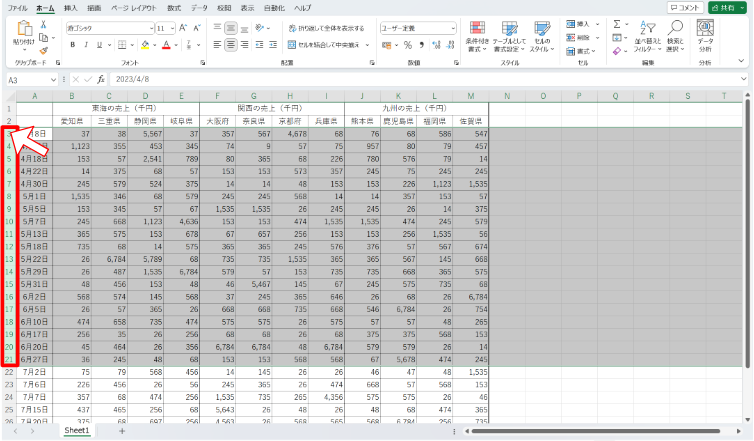The width and height of the screenshot is (754, 441).
Task: Collapse the ribbon with the chevron
Action: coord(741,61)
